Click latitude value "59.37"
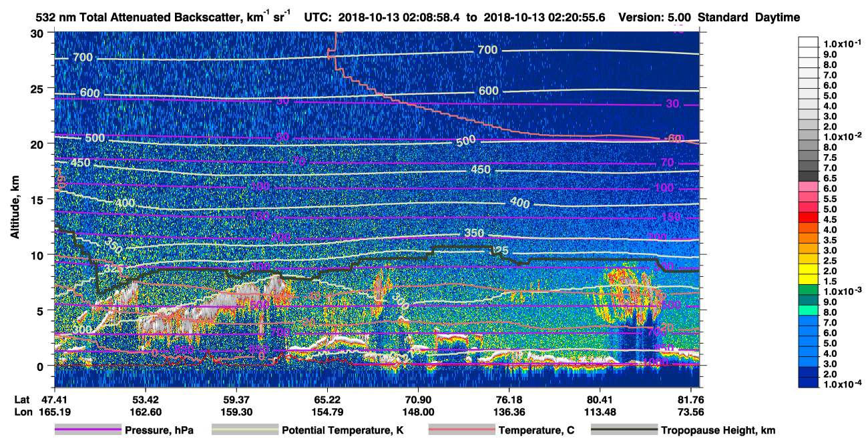Viewport: 868px width, 445px height. (236, 400)
